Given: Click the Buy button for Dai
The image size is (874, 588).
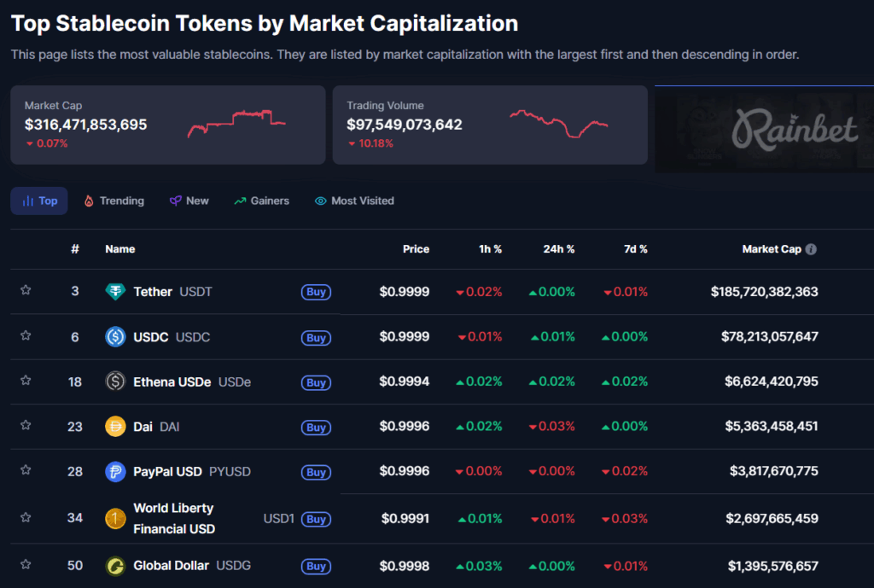Looking at the screenshot, I should [317, 427].
